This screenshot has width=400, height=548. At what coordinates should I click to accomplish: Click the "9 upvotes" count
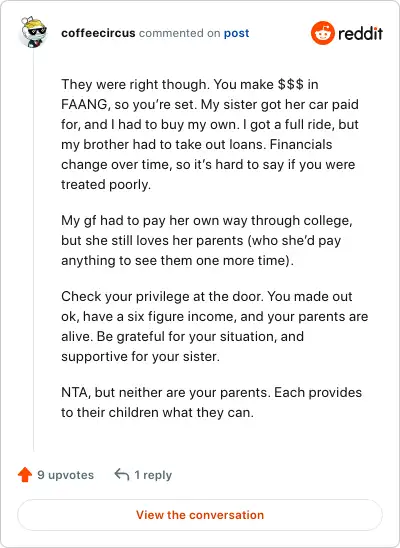66,475
